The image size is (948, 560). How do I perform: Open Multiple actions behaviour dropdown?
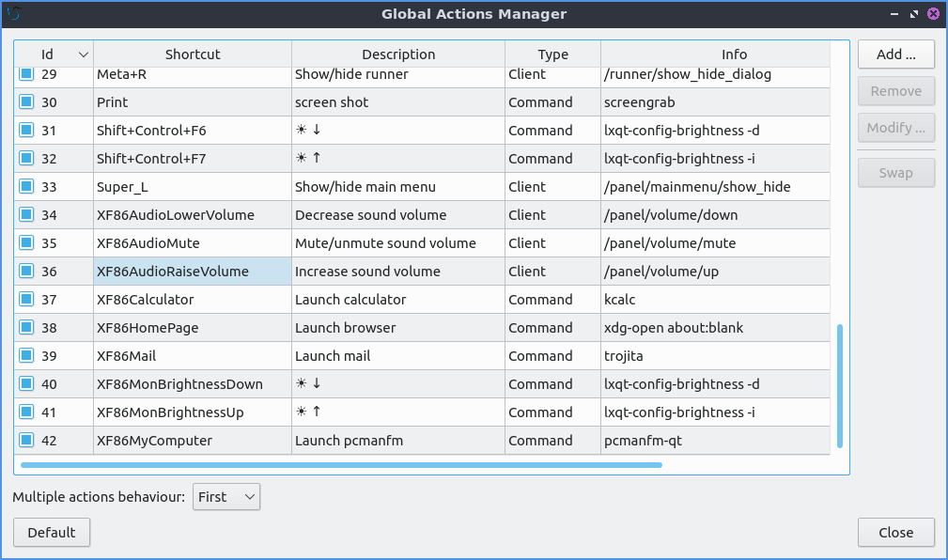225,497
